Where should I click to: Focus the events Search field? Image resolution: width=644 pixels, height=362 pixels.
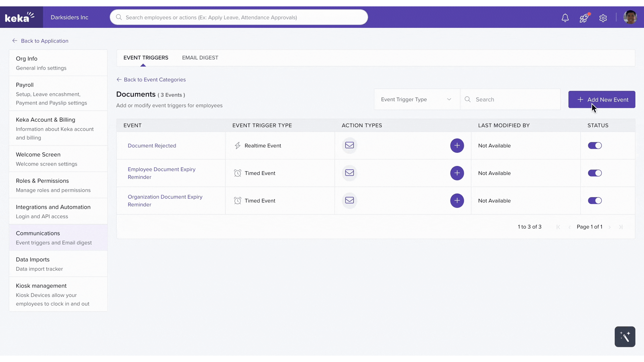click(x=513, y=100)
